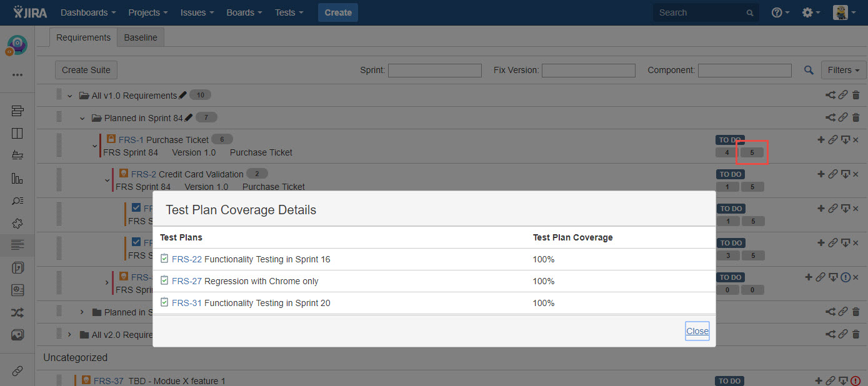Collapse the All v1.0 Requirements folder

(x=70, y=96)
